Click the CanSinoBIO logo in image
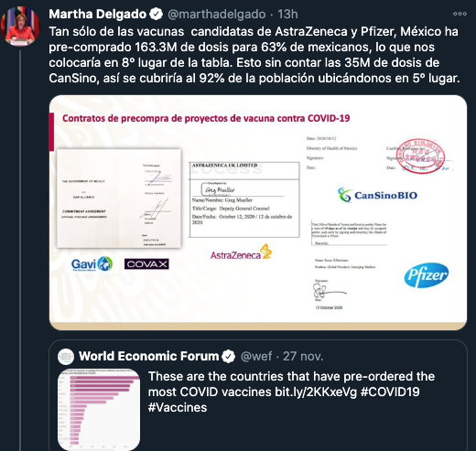The width and height of the screenshot is (476, 451). pos(377,195)
